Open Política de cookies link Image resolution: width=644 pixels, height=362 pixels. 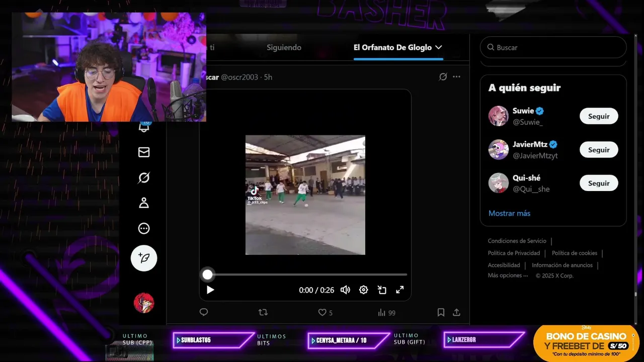(575, 253)
